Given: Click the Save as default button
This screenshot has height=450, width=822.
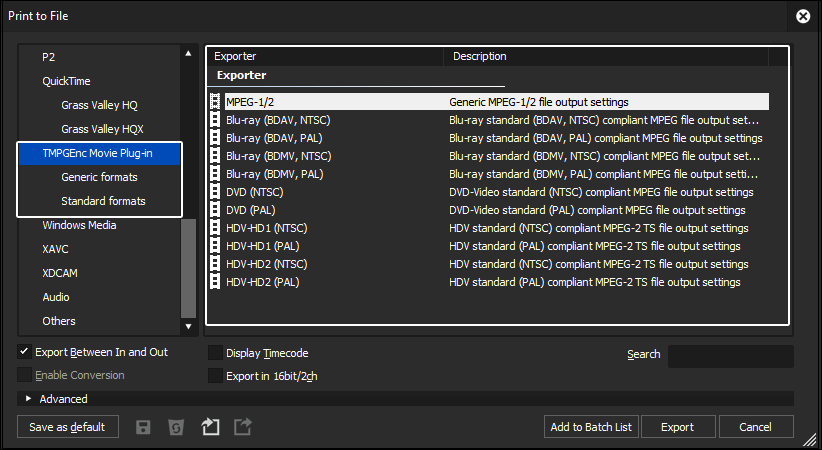Looking at the screenshot, I should coord(68,427).
